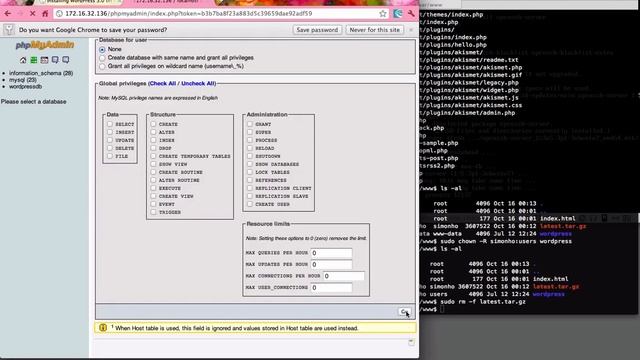Viewport: 640px width, 360px height.
Task: Click MAX CONNECTIONS PER HOUR field
Action: [x=344, y=276]
